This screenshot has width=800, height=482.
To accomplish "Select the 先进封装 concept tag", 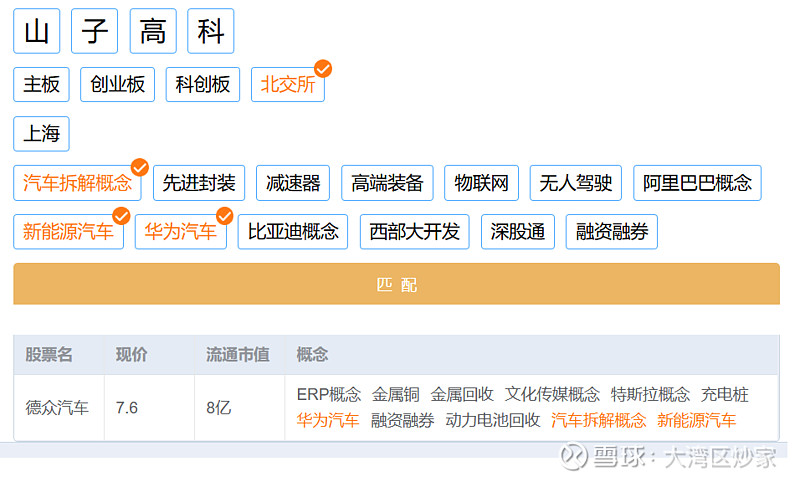I will pos(199,183).
